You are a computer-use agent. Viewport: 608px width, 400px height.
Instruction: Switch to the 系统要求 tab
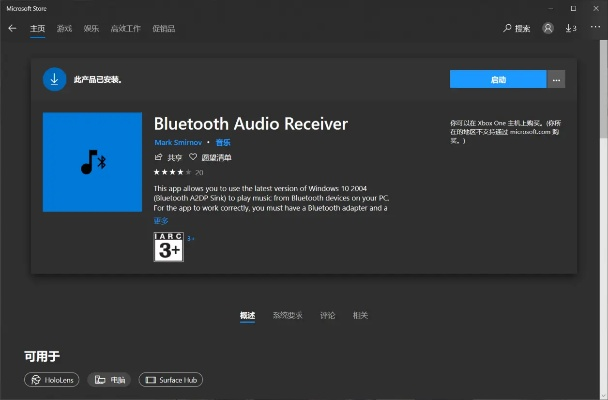point(287,315)
